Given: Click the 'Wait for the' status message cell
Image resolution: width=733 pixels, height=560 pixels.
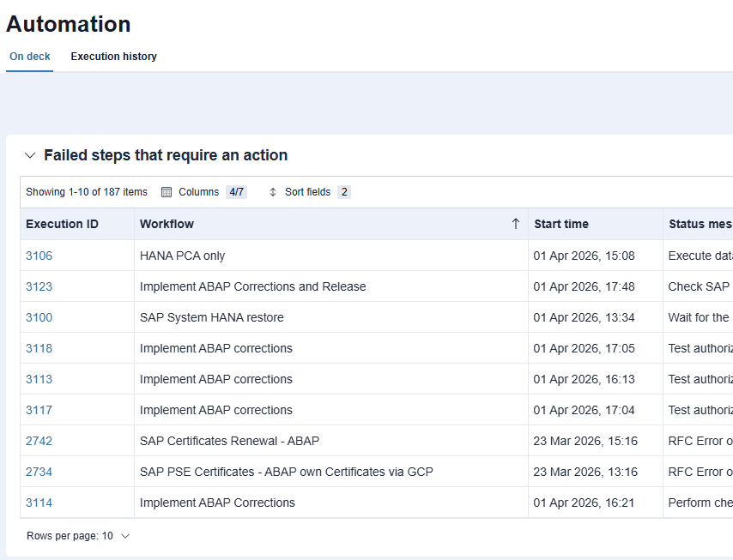Looking at the screenshot, I should 699,317.
